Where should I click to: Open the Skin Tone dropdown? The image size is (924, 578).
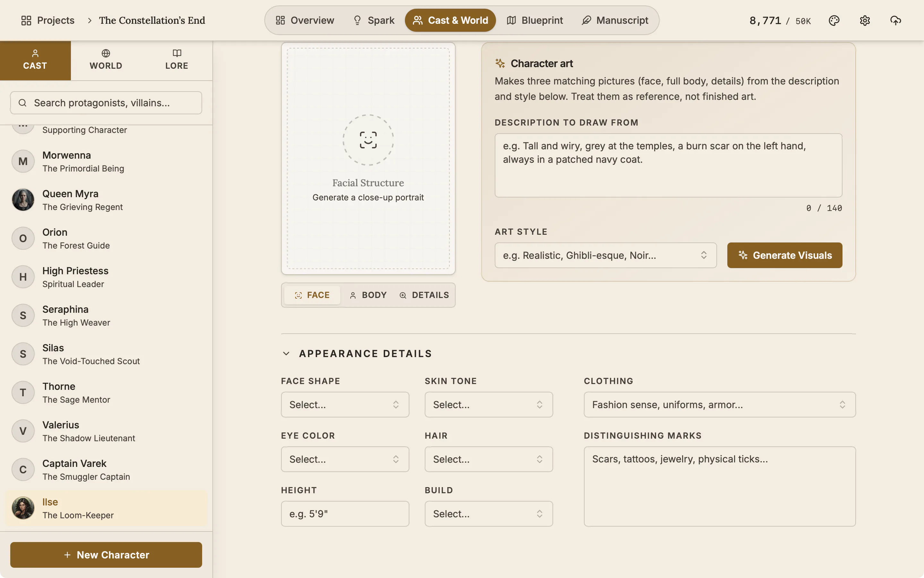coord(489,405)
